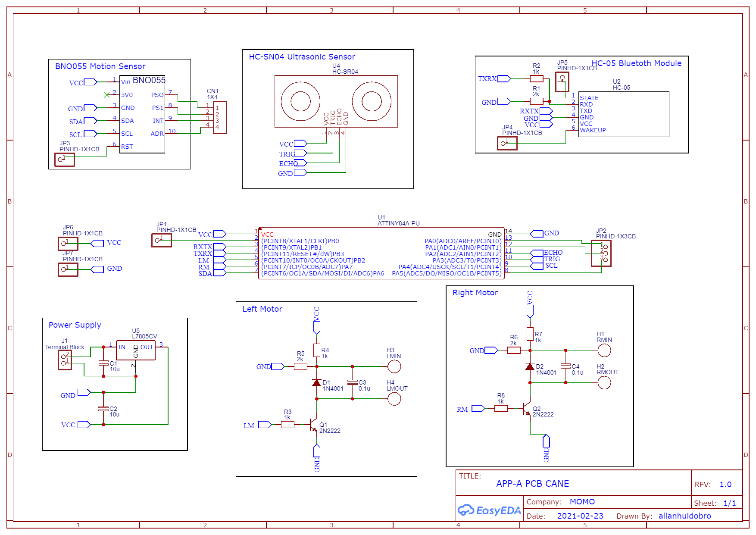The height and width of the screenshot is (535, 756).
Task: Click the TRIG net port under HC-SR04
Action: (300, 153)
